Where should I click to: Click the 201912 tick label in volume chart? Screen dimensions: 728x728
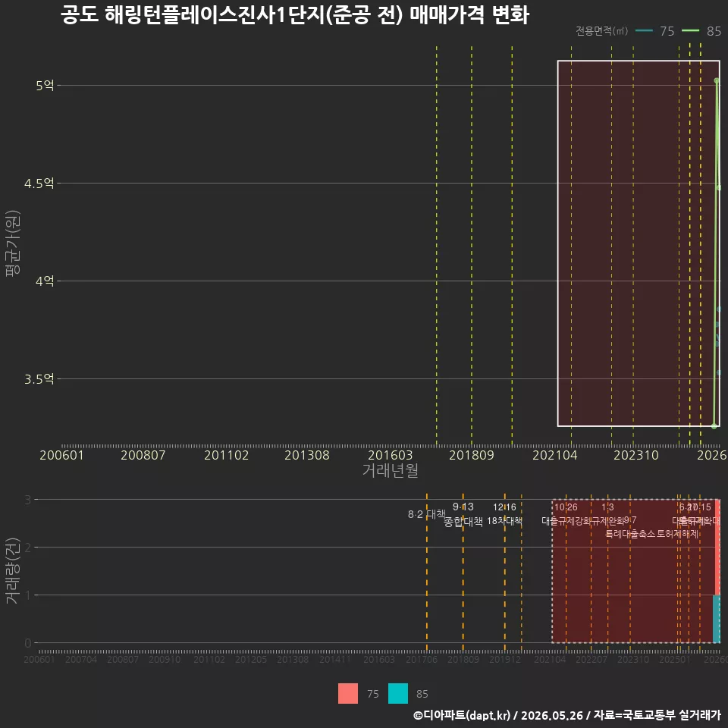point(505,659)
